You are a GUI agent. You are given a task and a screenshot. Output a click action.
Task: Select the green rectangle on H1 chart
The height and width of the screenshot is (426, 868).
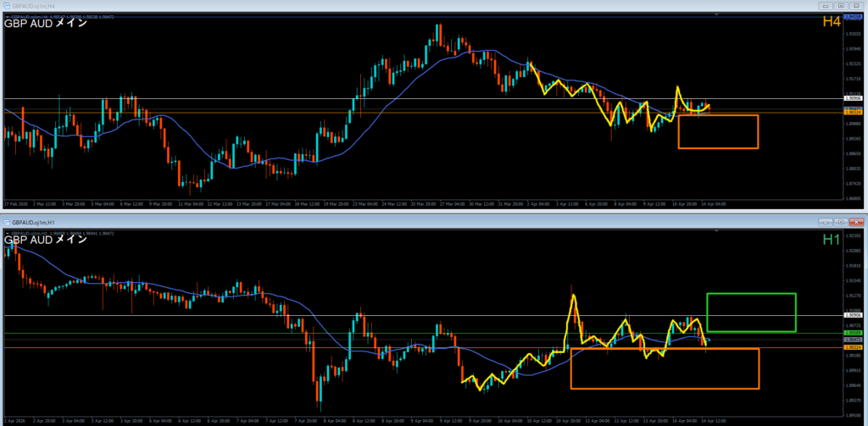[751, 294]
